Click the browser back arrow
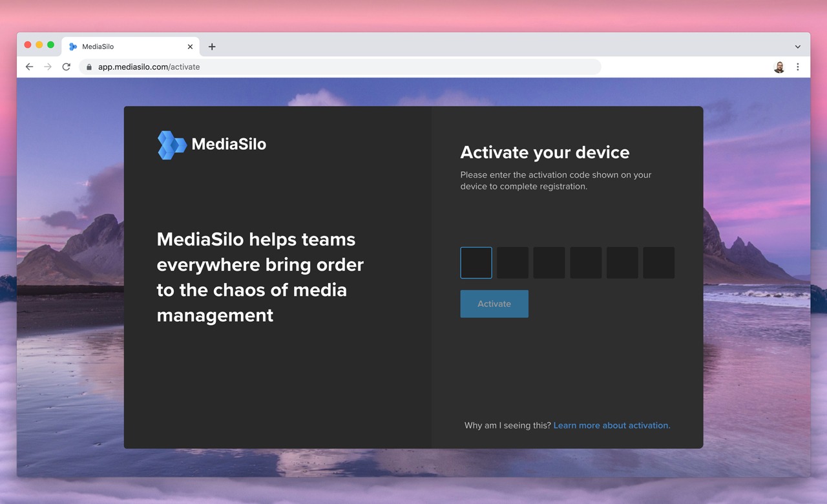The image size is (827, 504). 29,67
